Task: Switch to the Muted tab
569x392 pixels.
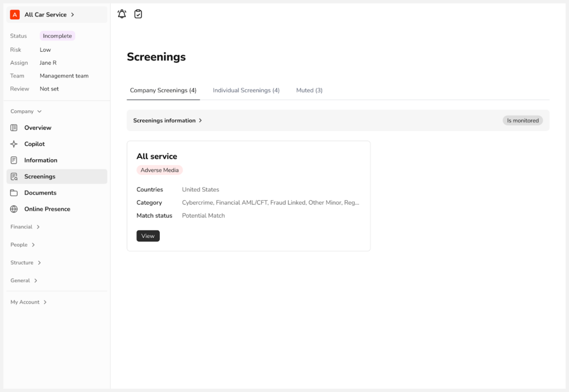Action: [x=309, y=91]
